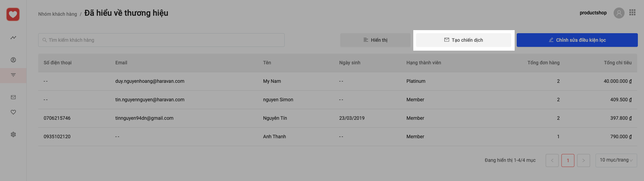The width and height of the screenshot is (644, 181).
Task: Open customer row duy.nguyenhoang@haravan.com
Action: (x=149, y=81)
